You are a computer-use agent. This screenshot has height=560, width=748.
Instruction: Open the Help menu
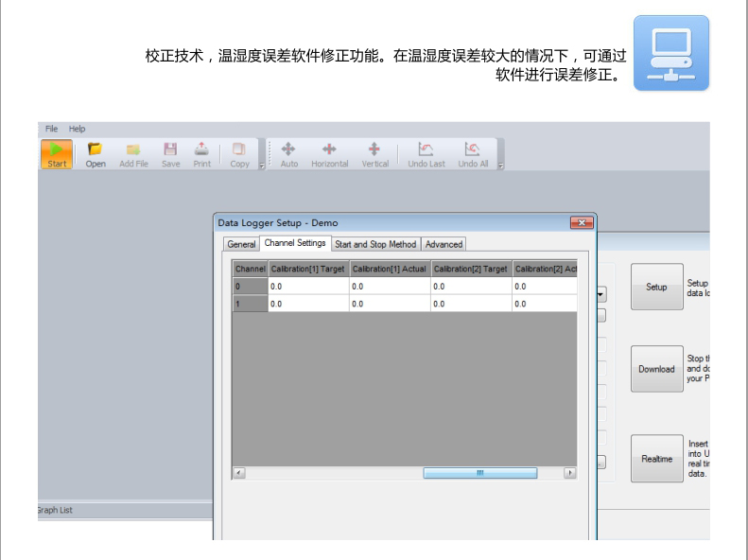[x=77, y=129]
